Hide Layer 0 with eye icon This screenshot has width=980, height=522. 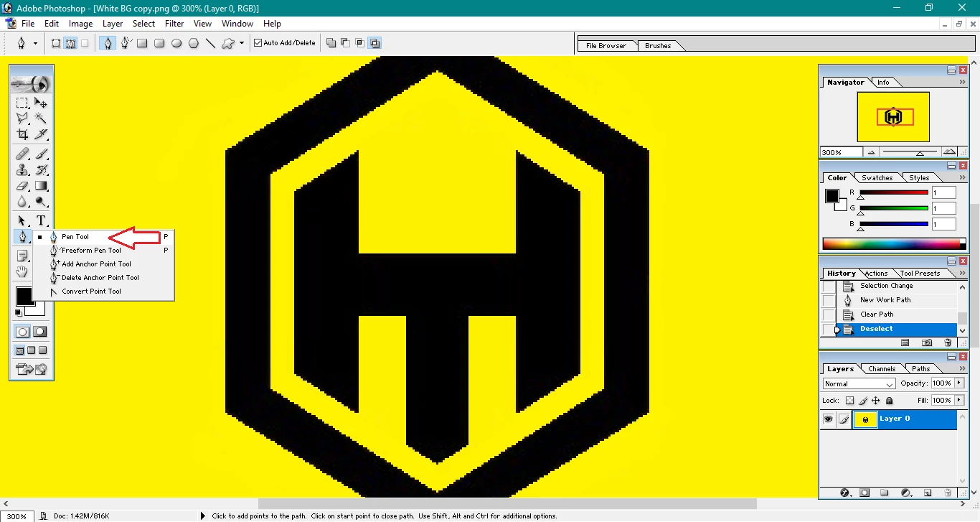click(x=828, y=419)
